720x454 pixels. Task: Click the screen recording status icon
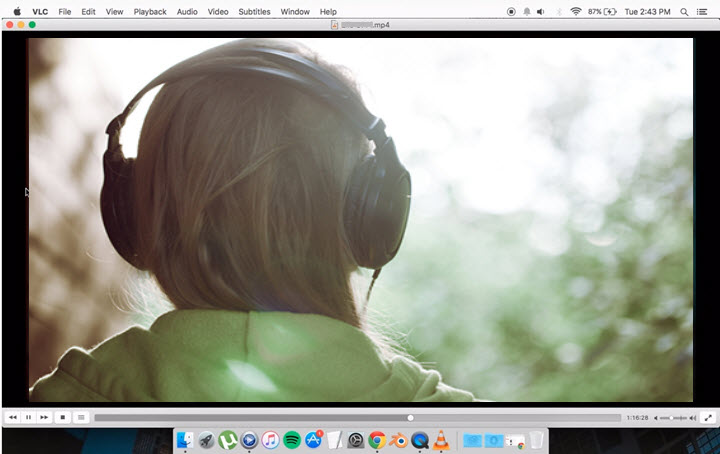click(x=511, y=12)
